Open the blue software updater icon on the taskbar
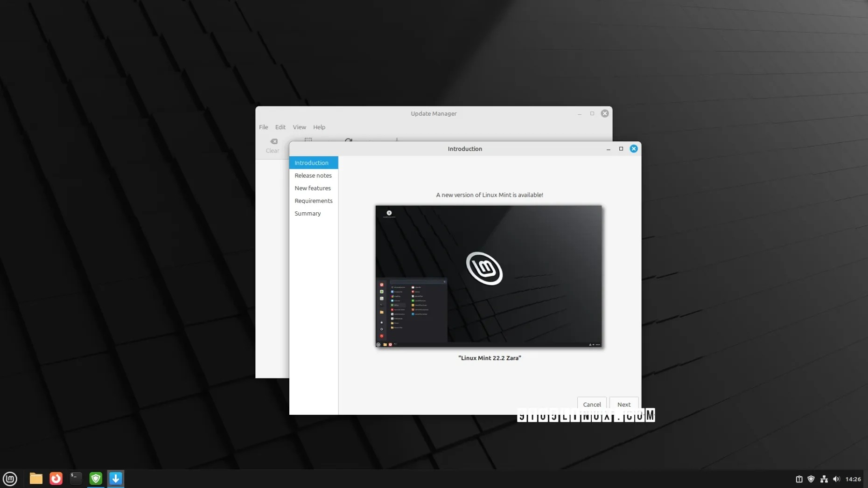The height and width of the screenshot is (488, 868). point(115,479)
